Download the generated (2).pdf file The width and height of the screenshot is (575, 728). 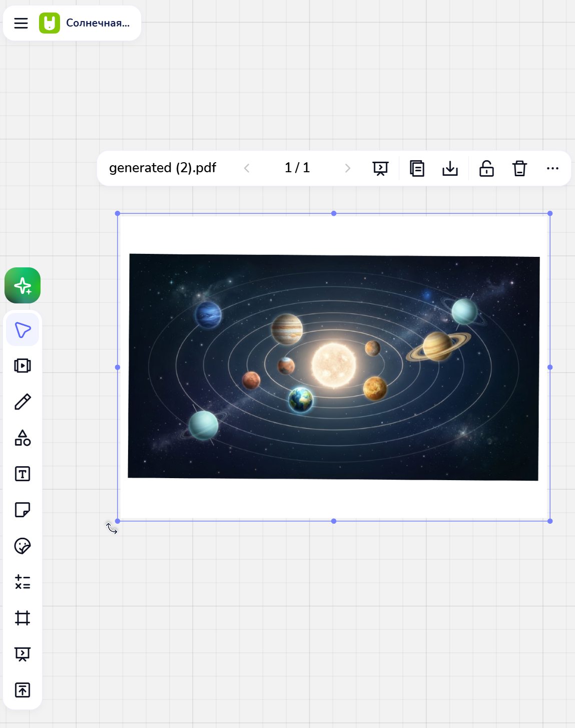(x=450, y=168)
